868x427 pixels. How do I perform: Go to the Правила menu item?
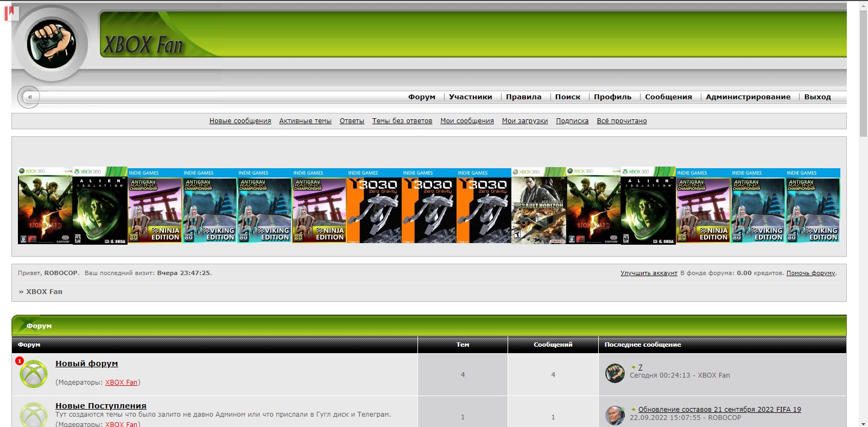click(523, 97)
